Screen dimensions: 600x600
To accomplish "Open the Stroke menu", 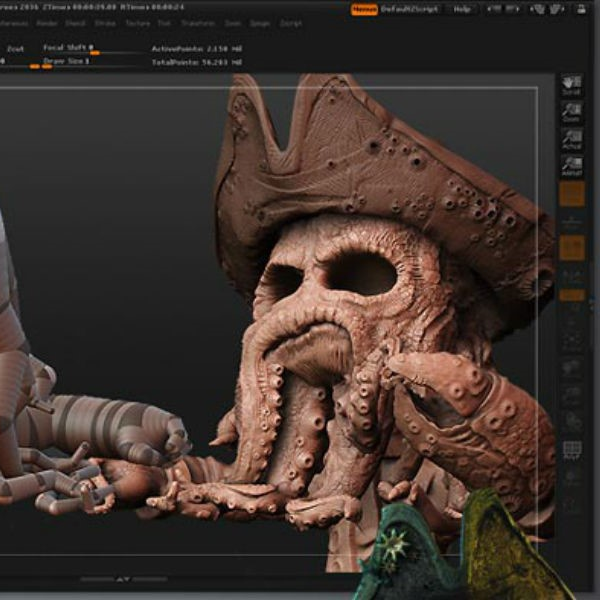I will coord(105,22).
